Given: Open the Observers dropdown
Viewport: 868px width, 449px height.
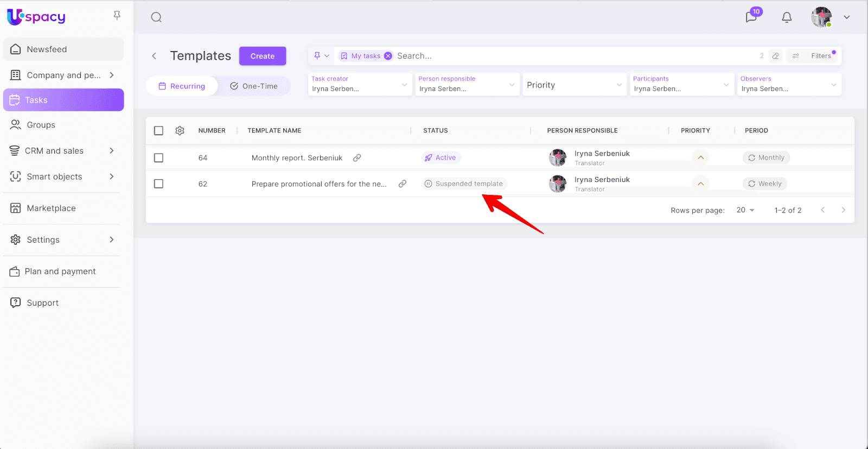Looking at the screenshot, I should [x=789, y=85].
